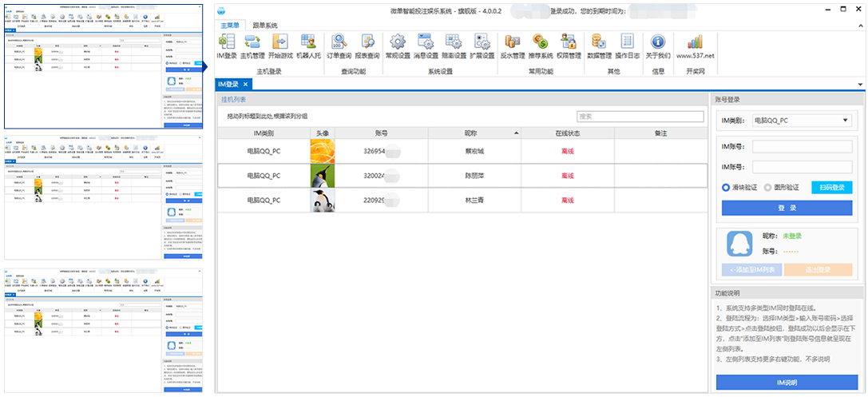The image size is (868, 397).
Task: Switch to the 跟单系统 ribbon tab
Action: pyautogui.click(x=271, y=26)
